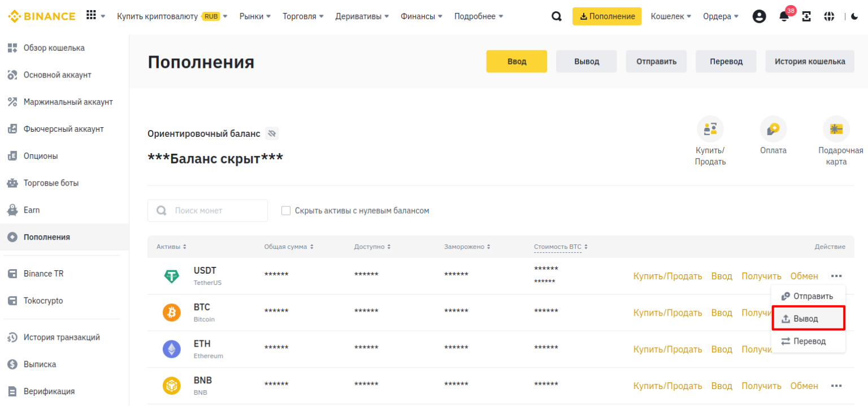
Task: Open notifications bell with 38 badge
Action: pyautogui.click(x=784, y=16)
